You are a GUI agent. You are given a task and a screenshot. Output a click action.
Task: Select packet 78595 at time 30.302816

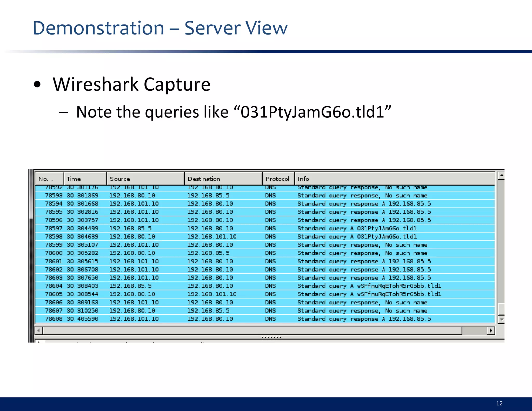(x=265, y=212)
